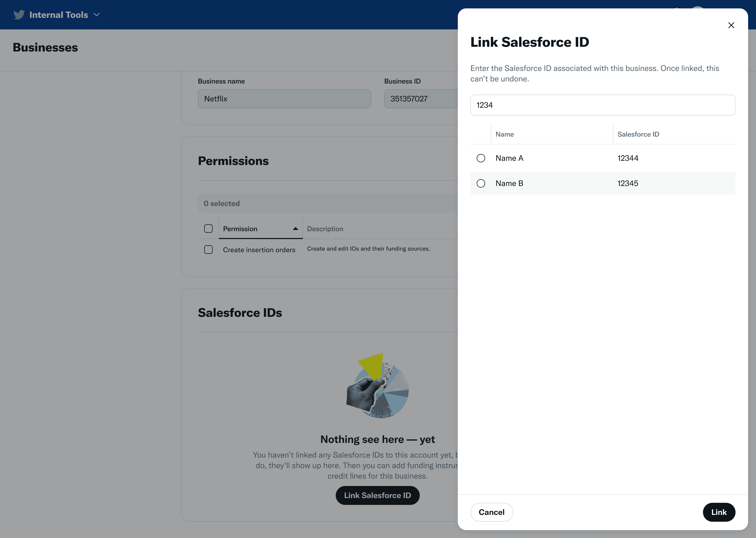Screen dimensions: 756x538
Task: Click the Permission column header
Action: pos(240,229)
